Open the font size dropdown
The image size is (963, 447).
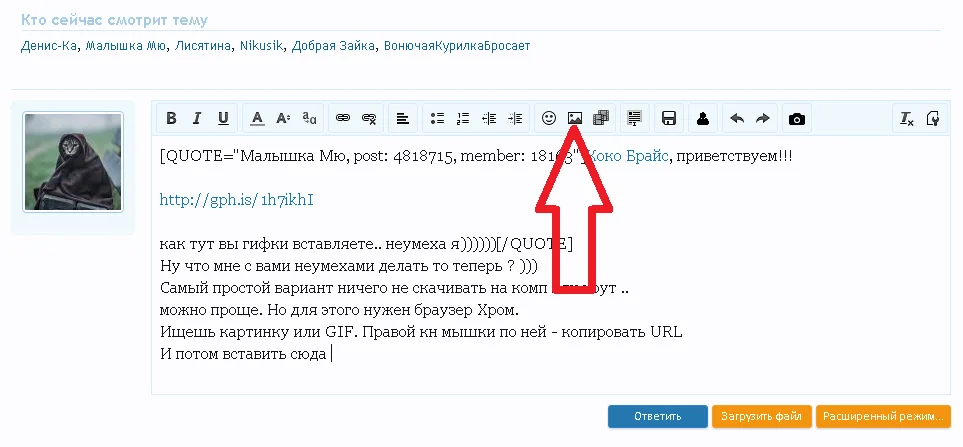(x=283, y=119)
